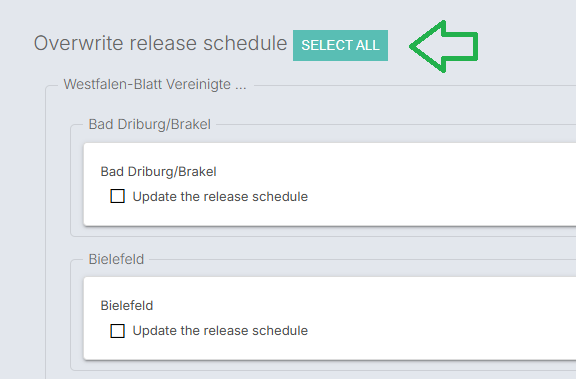Select the Bad Driburg/Brakel card title
576x379 pixels.
[158, 172]
